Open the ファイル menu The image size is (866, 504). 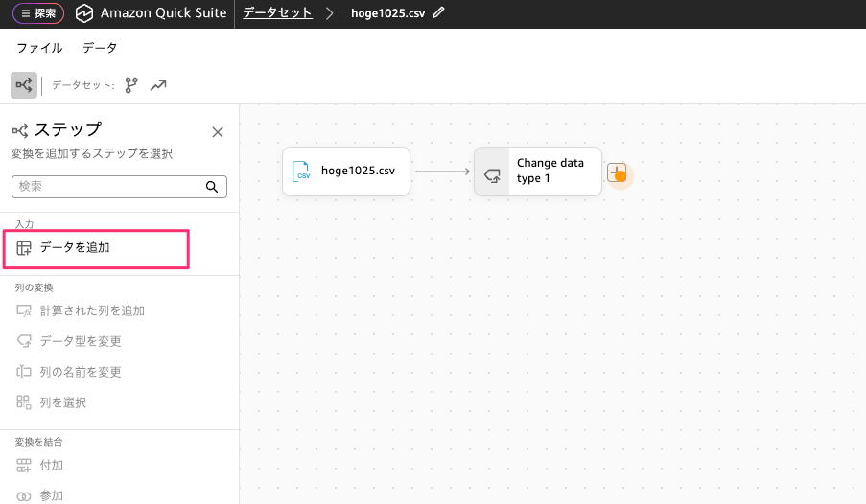39,48
